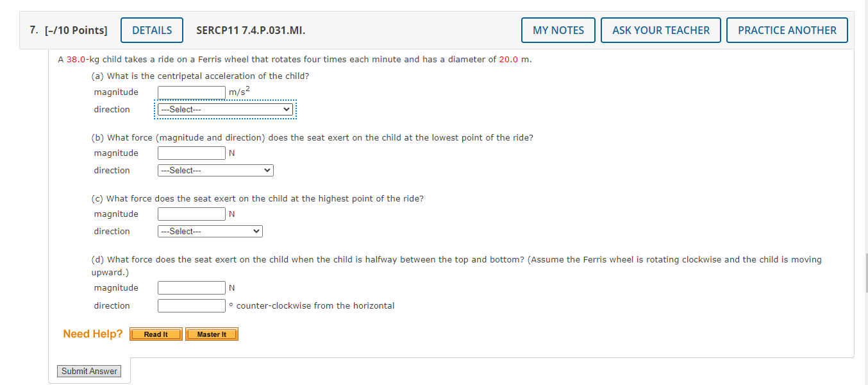
Task: Click PRACTICE ANOTHER button
Action: tap(787, 30)
